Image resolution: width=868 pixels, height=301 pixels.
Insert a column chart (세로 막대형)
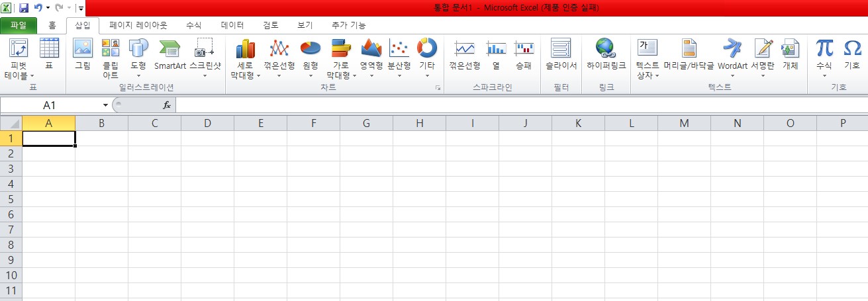point(245,59)
